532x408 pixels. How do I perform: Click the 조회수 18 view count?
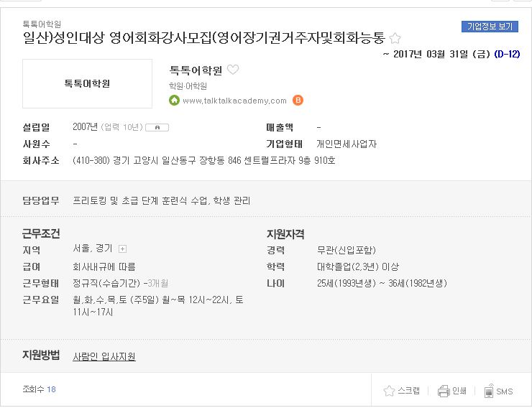coord(39,389)
